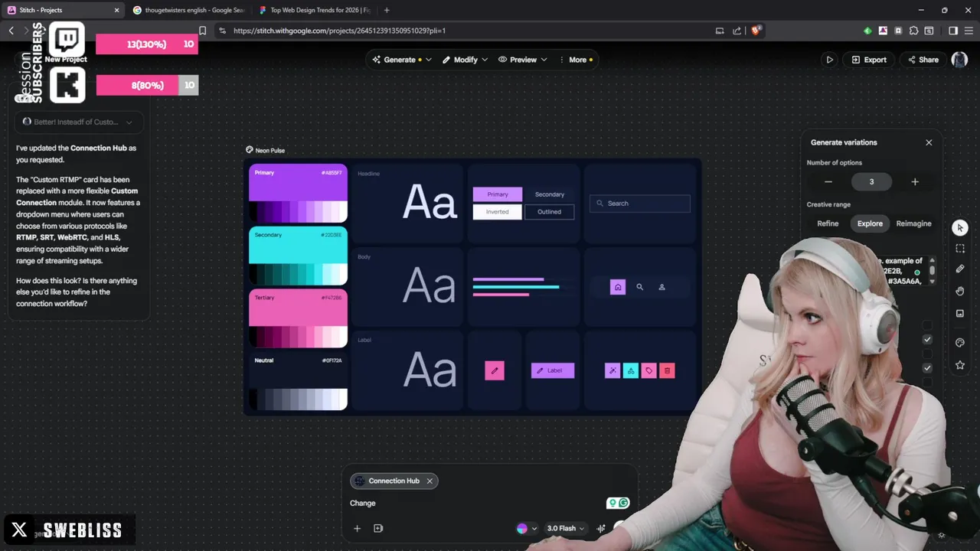
Task: Toggle the browser sidebar panel icon
Action: [953, 31]
